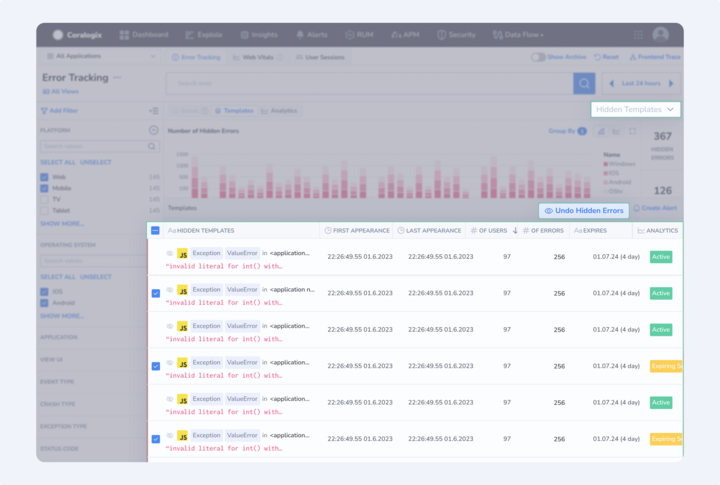Uncheck the iOS operating system filter
The height and width of the screenshot is (485, 720).
[x=44, y=292]
